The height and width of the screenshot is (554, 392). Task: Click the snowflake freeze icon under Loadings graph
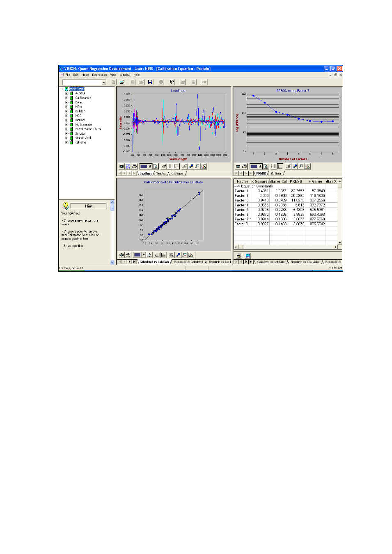point(128,167)
